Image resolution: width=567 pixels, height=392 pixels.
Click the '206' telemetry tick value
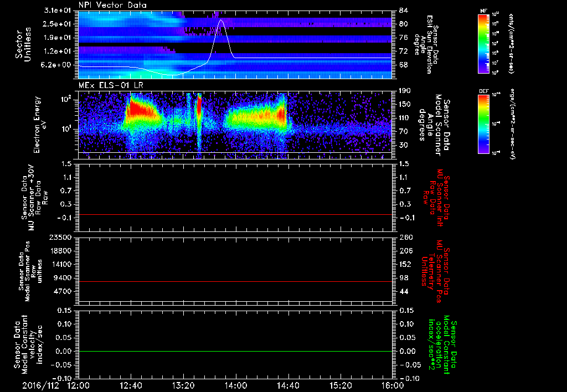pos(405,251)
